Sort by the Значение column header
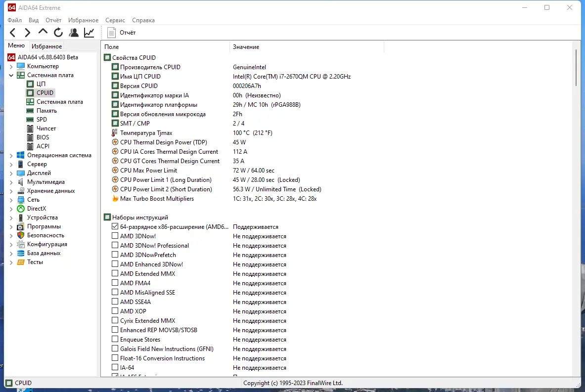 tap(306, 47)
